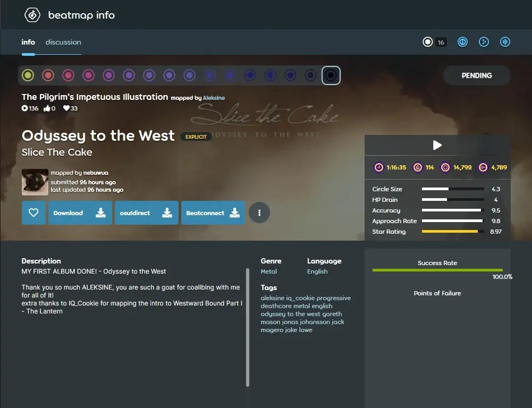Click the length clock icon by 1:16:35
This screenshot has height=408, width=532.
point(378,167)
